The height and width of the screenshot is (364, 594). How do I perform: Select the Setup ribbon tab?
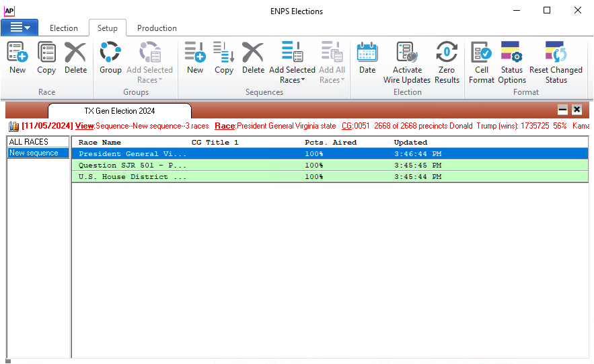tap(107, 28)
